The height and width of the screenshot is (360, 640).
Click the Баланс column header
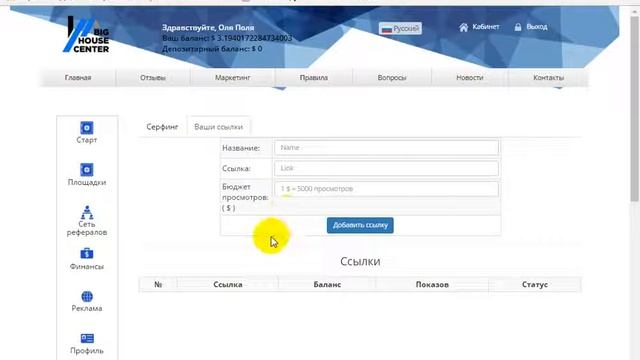[327, 284]
